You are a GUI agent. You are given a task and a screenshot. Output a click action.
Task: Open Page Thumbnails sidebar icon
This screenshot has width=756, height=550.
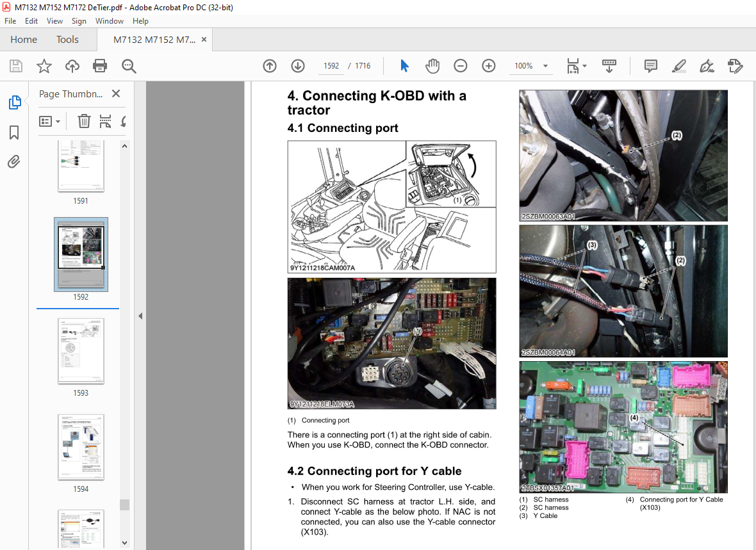(x=15, y=102)
